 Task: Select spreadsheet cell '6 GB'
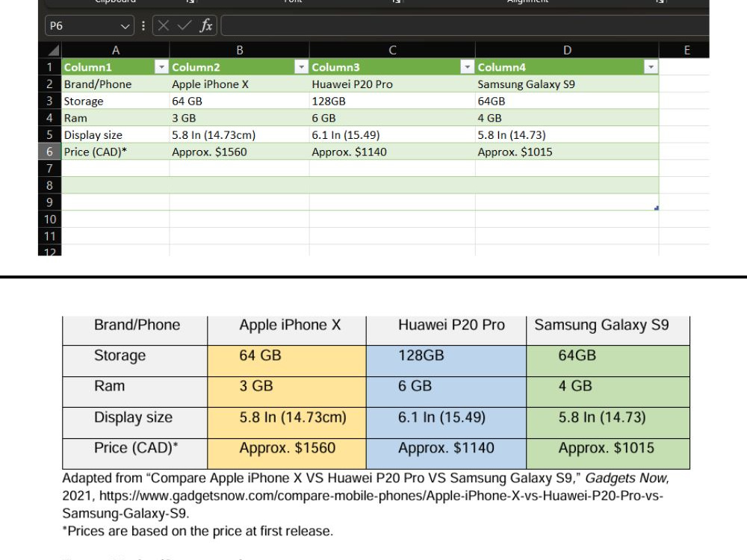click(x=392, y=118)
